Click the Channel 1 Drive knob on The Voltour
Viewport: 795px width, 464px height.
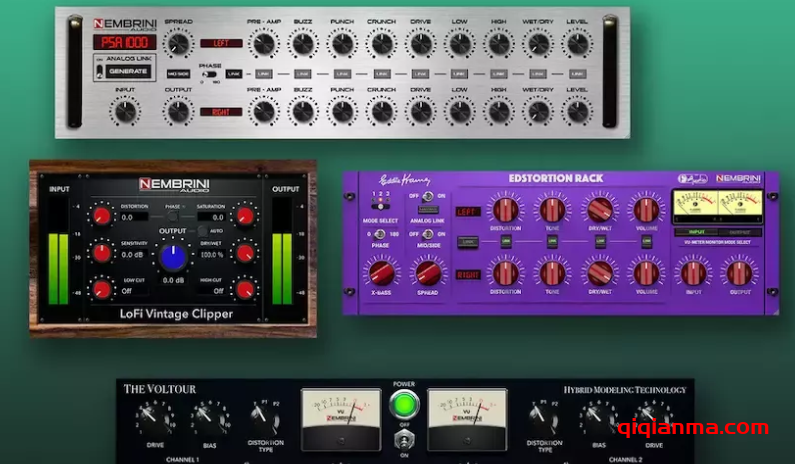(x=155, y=419)
